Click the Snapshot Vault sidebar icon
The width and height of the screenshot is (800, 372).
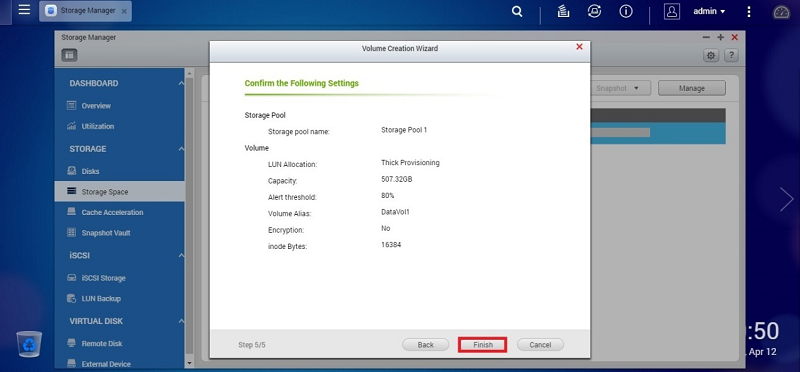tap(71, 232)
